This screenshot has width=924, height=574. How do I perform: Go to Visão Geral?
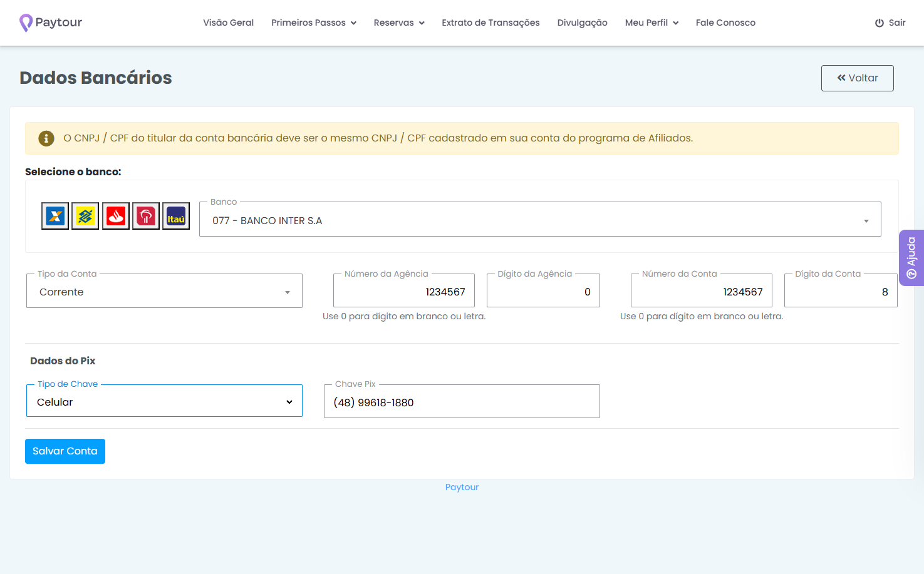[228, 23]
